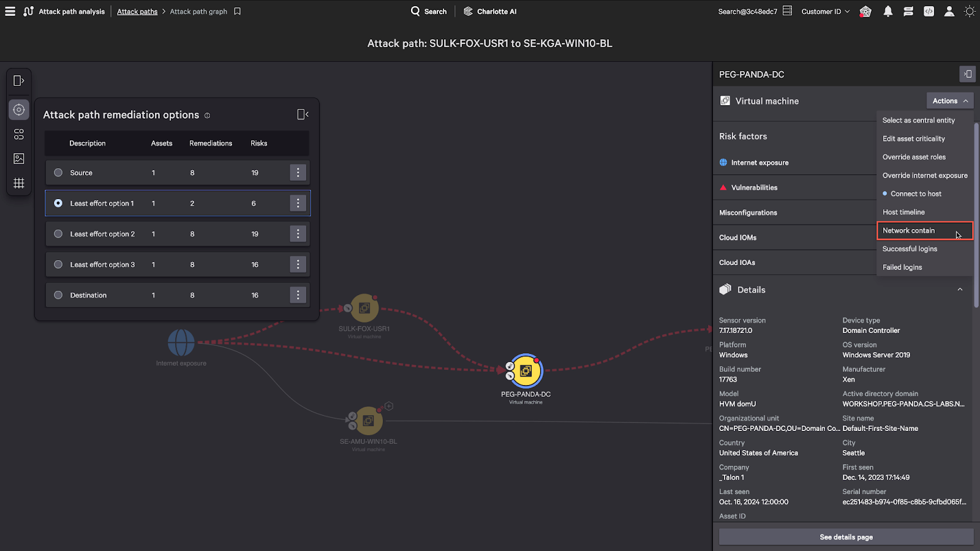Open the notifications bell
The height and width of the screenshot is (551, 980).
point(888,12)
